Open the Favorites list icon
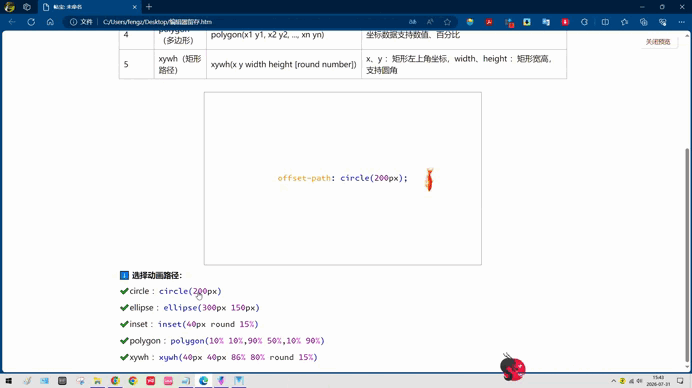Image resolution: width=692 pixels, height=388 pixels. pyautogui.click(x=624, y=22)
